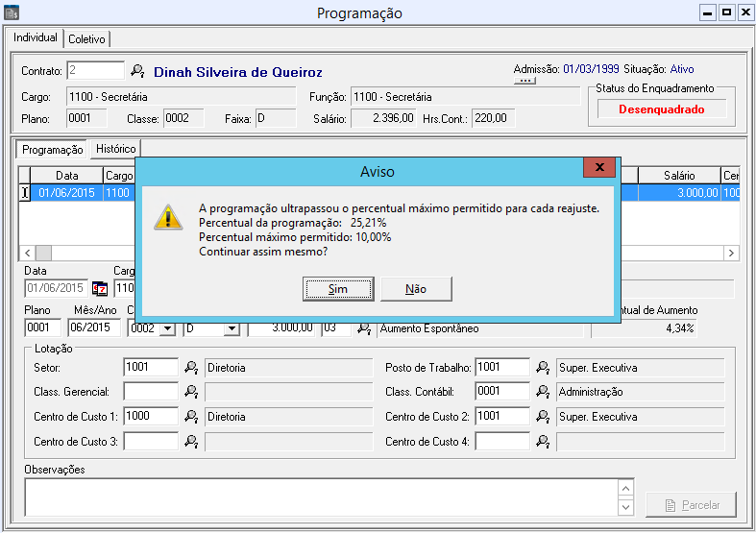Click inside the Observações text area
This screenshot has height=533, width=756.
point(321,497)
